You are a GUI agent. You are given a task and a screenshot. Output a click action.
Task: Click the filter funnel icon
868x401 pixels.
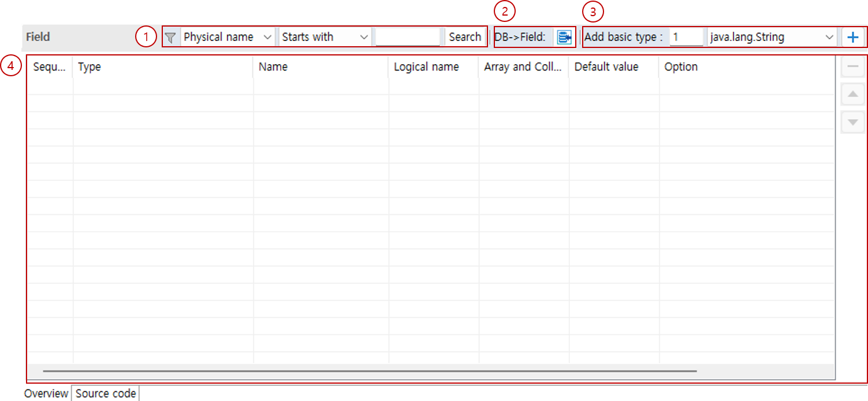170,38
